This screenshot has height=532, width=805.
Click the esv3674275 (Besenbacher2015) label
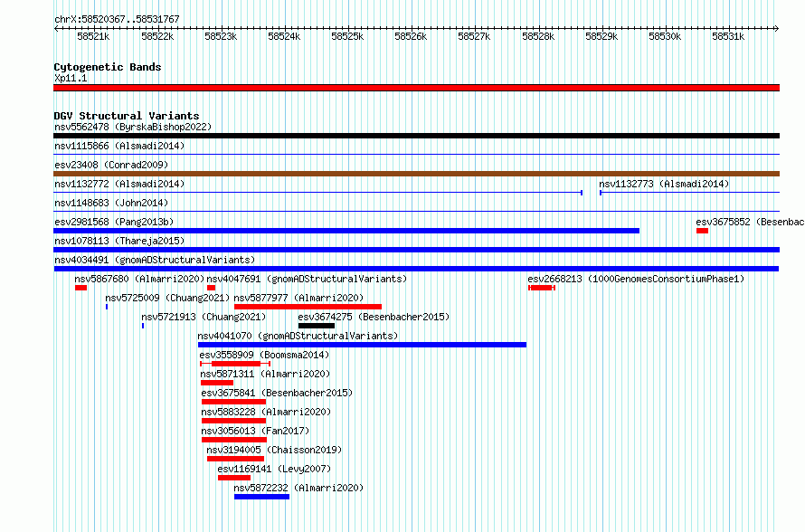point(374,317)
